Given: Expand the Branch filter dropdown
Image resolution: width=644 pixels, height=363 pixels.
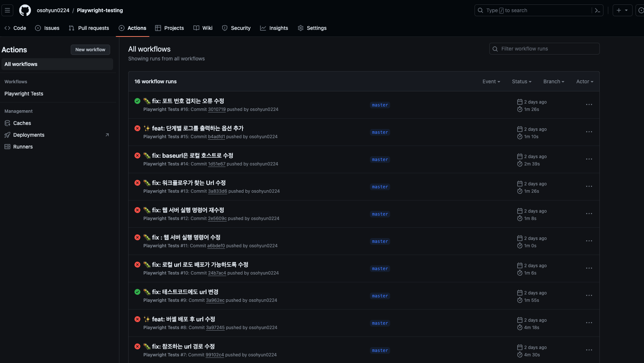Looking at the screenshot, I should pyautogui.click(x=554, y=81).
